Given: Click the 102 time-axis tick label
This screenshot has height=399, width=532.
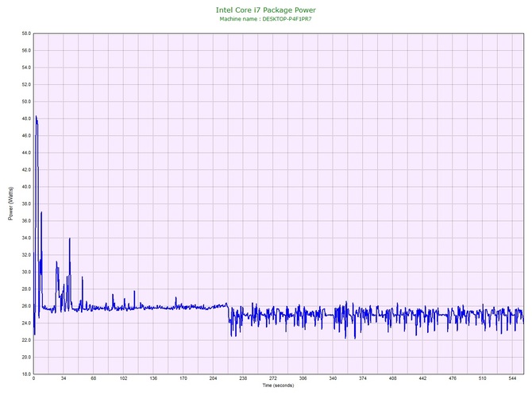Looking at the screenshot, I should [123, 378].
